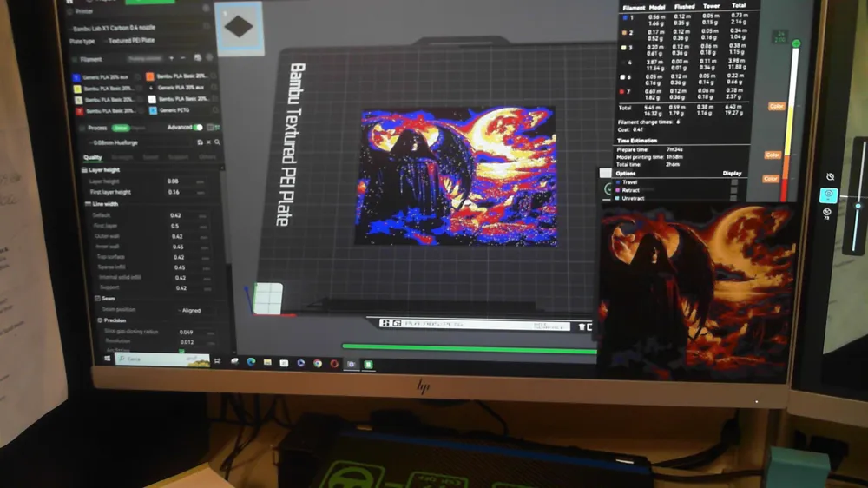Image resolution: width=868 pixels, height=488 pixels.
Task: Open filament settings gear icon
Action: click(210, 57)
